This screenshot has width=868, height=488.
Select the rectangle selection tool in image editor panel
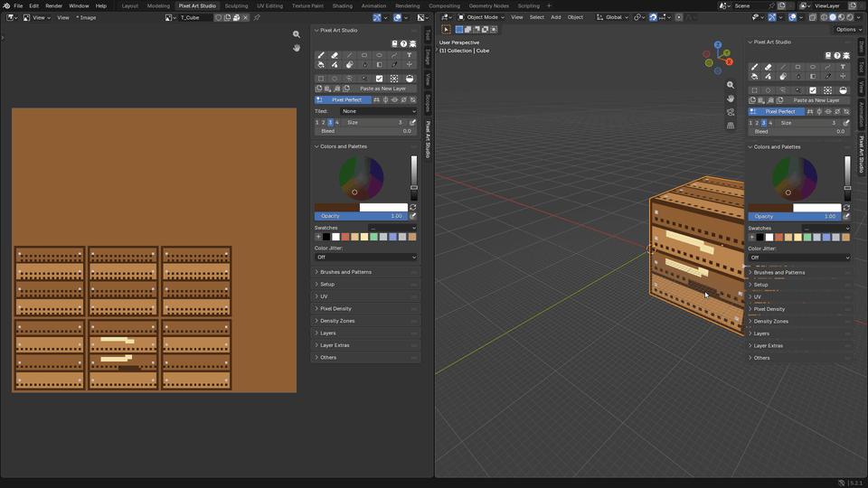coord(321,79)
